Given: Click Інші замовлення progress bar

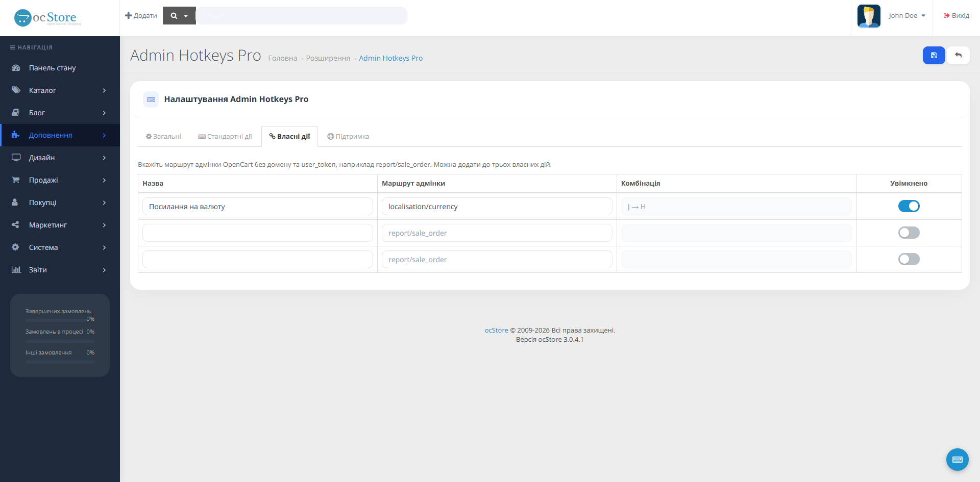Looking at the screenshot, I should [60, 362].
